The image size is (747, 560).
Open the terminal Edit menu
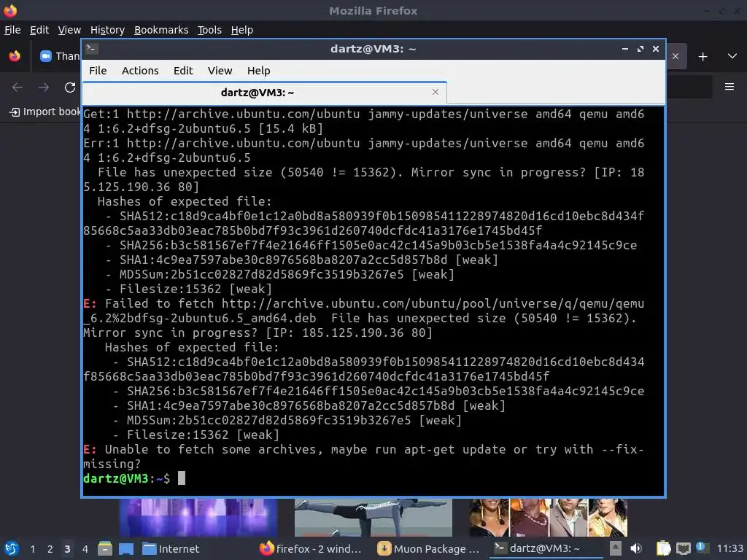183,71
